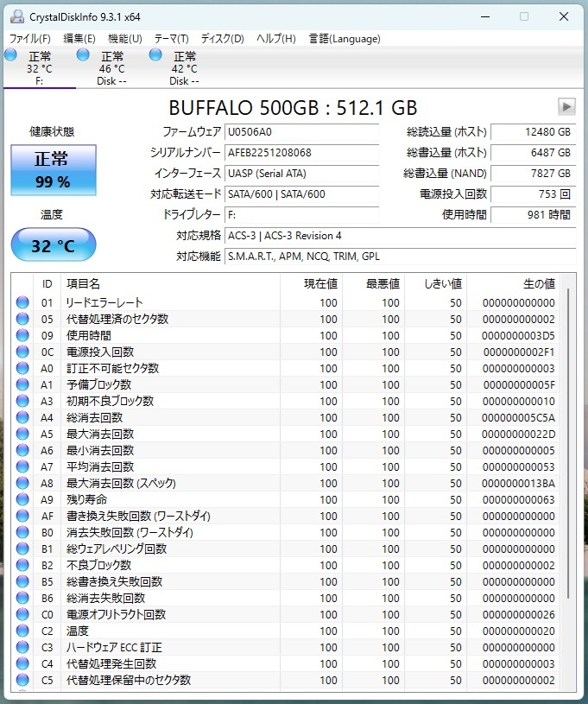Click the 項目名 column header
The height and width of the screenshot is (704, 588).
[170, 283]
